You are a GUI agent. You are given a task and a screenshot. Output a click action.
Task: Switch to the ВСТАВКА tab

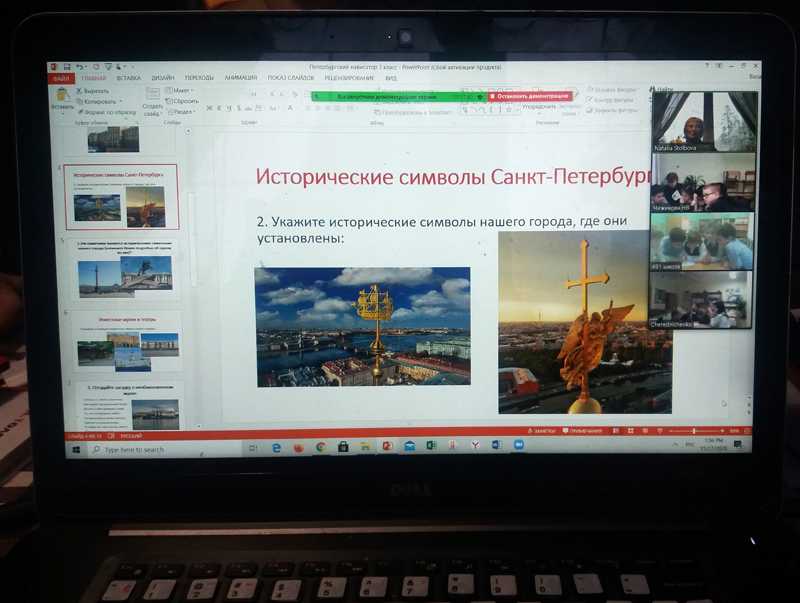129,79
